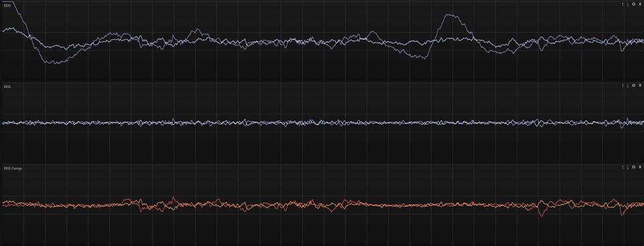This screenshot has height=246, width=644.
Task: Select the middle panel's EEG title label
Action: point(6,86)
